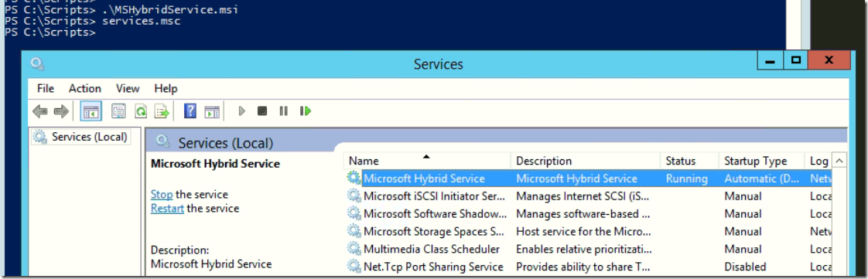
Task: Select Microsoft Software Shadow Copy row
Action: tap(588, 213)
